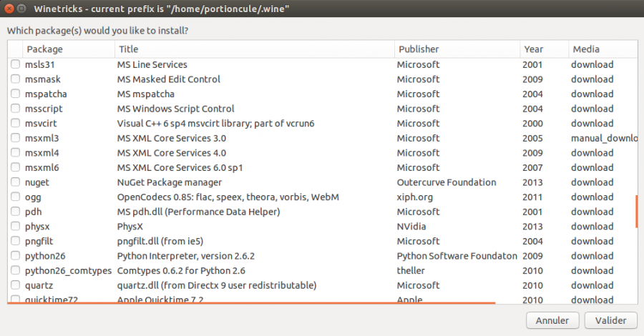This screenshot has height=336, width=644.
Task: Check the nuget package checkbox
Action: [15, 182]
